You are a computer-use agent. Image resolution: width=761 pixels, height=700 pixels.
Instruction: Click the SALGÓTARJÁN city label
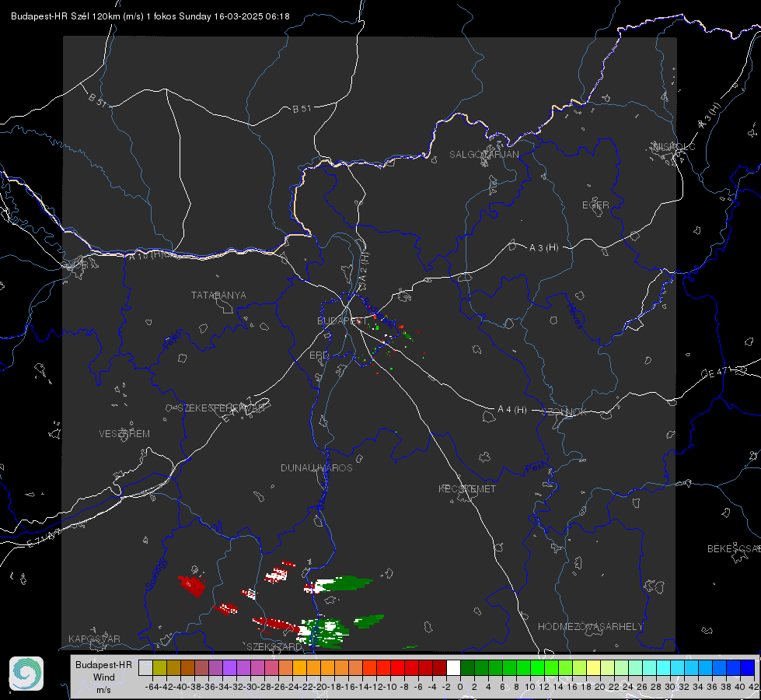coord(483,155)
